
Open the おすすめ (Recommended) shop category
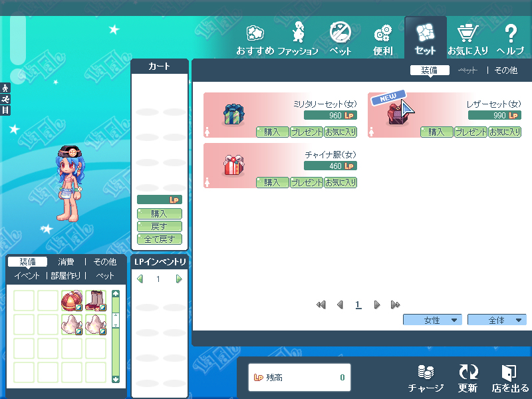coord(255,38)
